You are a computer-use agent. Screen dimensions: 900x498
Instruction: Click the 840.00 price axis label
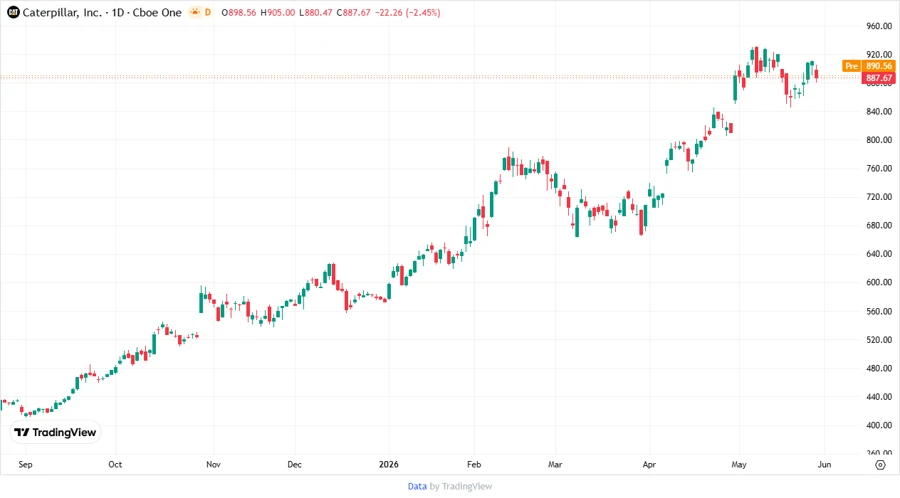(879, 111)
